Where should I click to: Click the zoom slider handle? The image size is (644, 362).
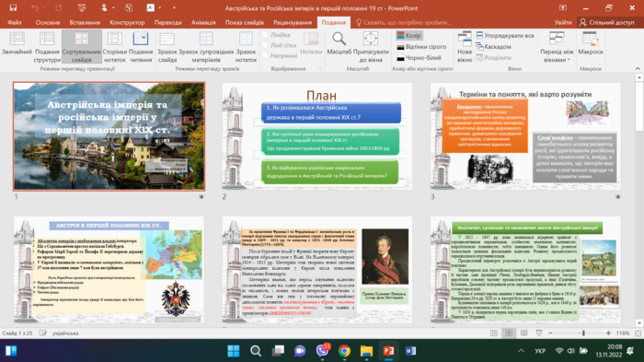pyautogui.click(x=583, y=333)
